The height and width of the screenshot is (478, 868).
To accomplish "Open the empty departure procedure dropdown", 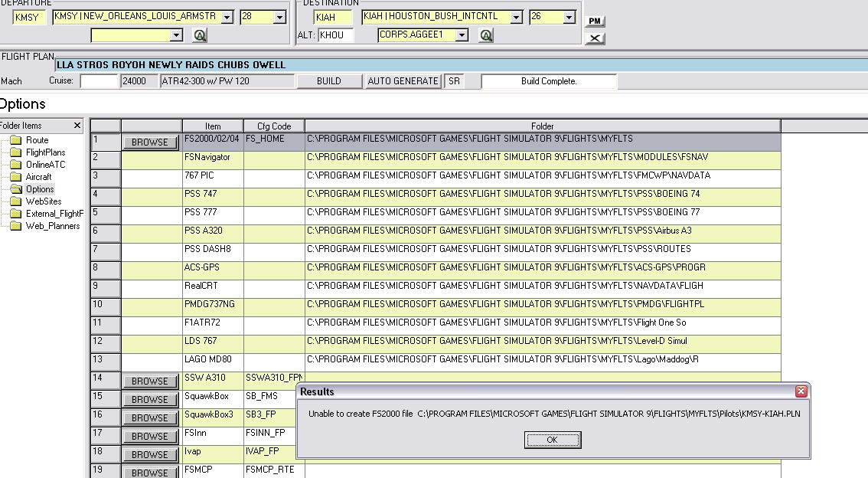I will click(176, 35).
